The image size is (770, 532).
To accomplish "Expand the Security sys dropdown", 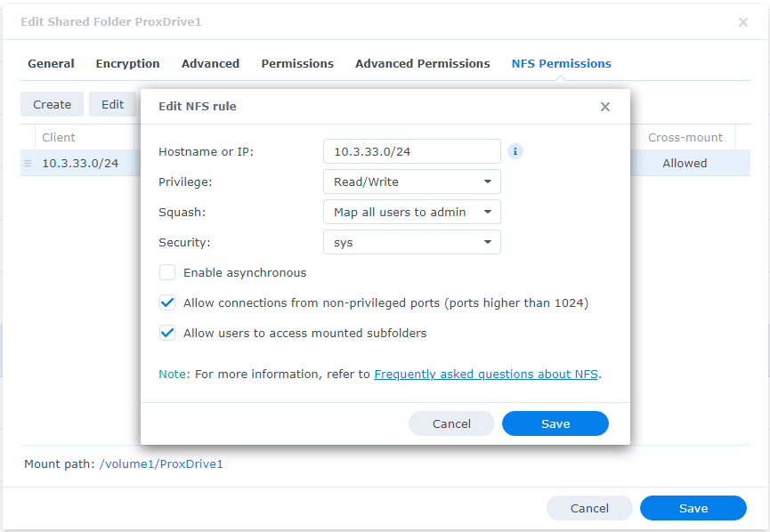I will click(411, 243).
